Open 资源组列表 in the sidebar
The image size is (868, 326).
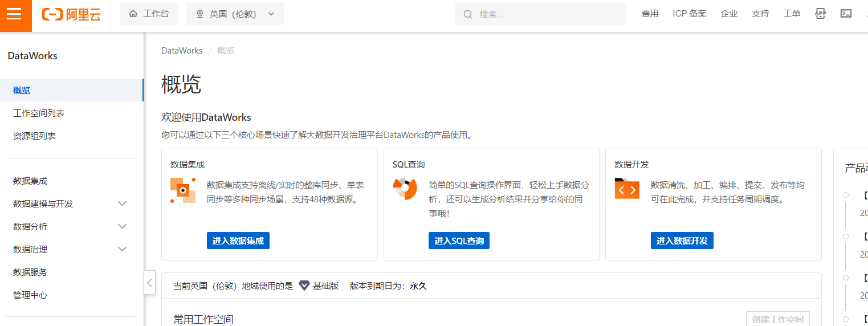click(x=35, y=136)
